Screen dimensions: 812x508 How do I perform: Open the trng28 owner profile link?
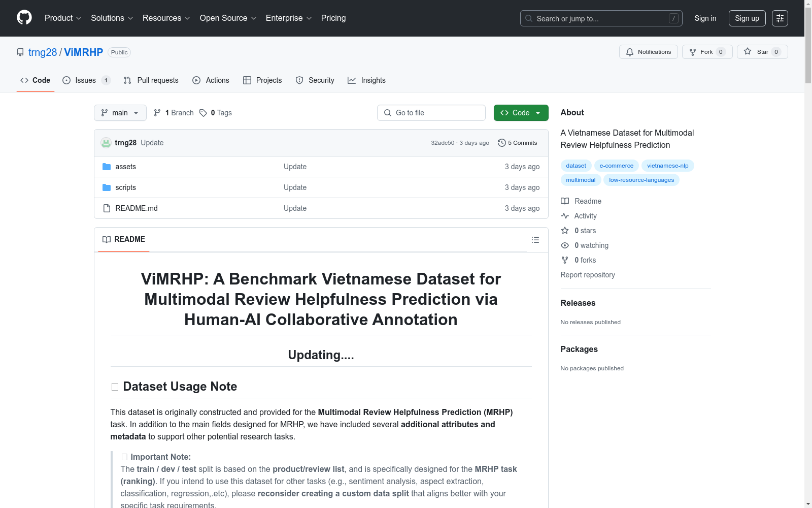[x=43, y=52]
